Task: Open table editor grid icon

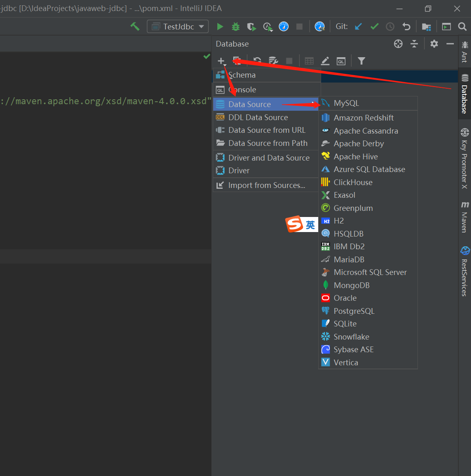Action: 309,61
